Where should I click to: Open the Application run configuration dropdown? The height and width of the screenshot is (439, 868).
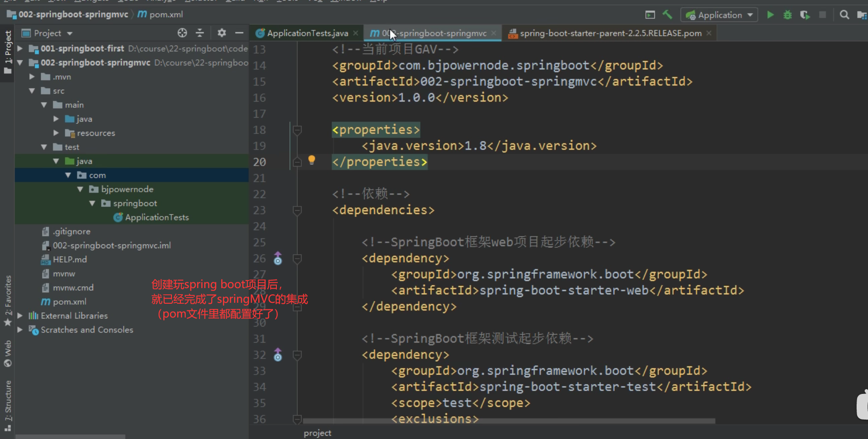coord(719,15)
